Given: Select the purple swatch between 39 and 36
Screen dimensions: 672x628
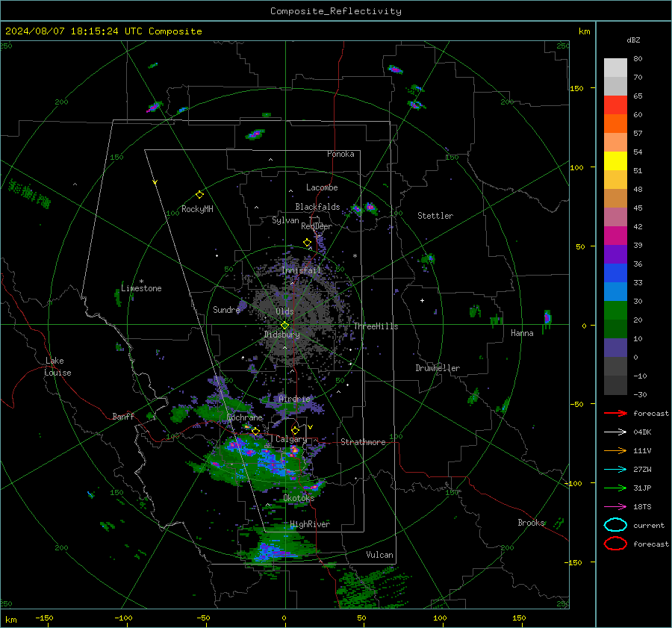Looking at the screenshot, I should point(615,255).
